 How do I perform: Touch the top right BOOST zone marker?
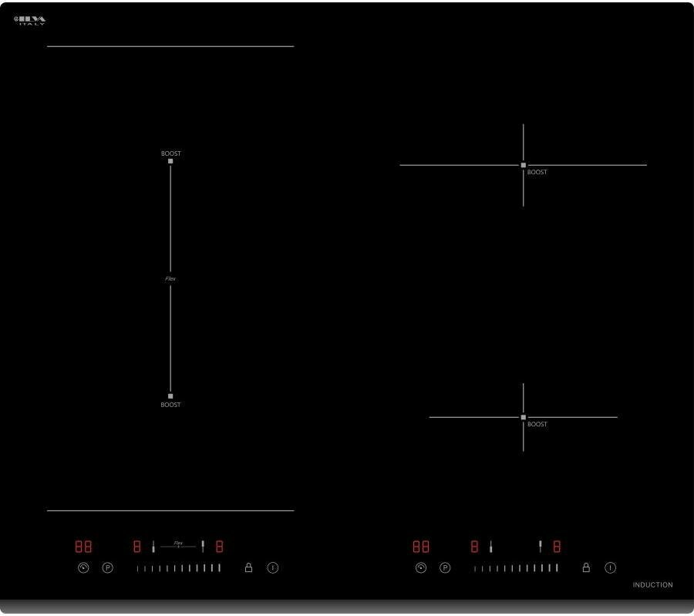pos(524,165)
